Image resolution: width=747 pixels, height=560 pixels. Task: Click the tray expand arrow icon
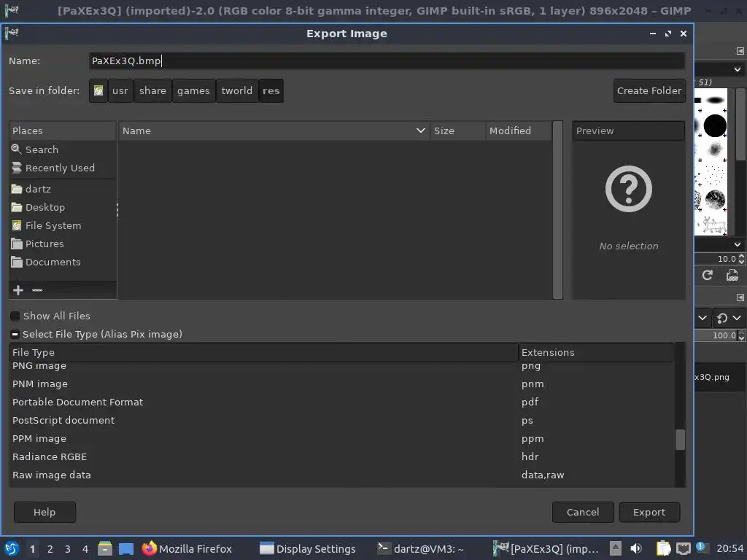coord(616,548)
